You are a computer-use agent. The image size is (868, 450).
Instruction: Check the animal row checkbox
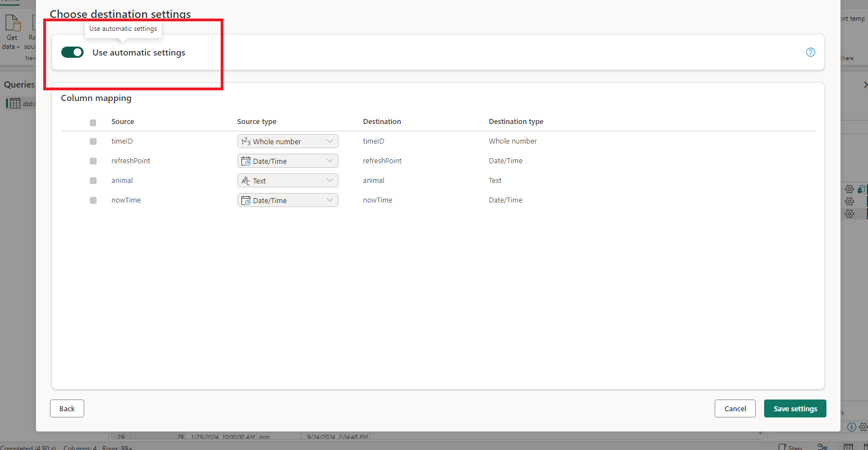[x=93, y=181]
